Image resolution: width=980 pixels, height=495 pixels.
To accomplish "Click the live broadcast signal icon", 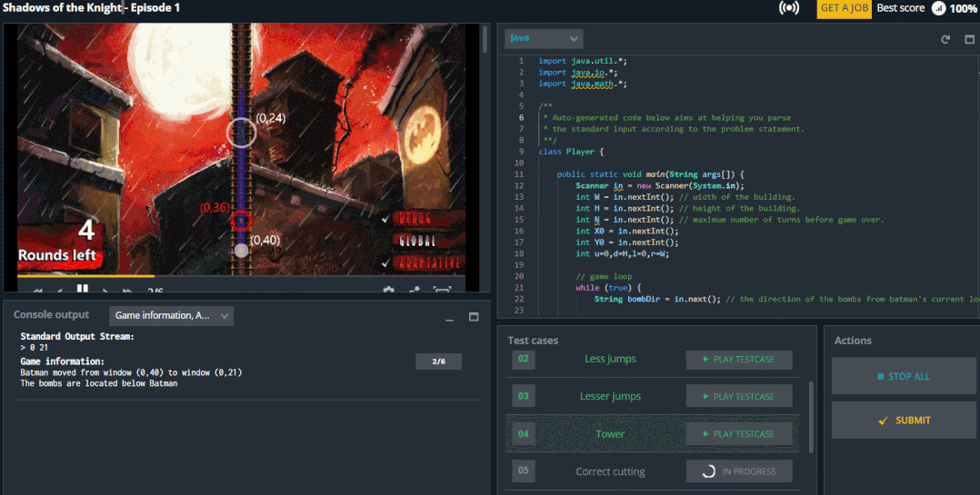I will [x=789, y=8].
